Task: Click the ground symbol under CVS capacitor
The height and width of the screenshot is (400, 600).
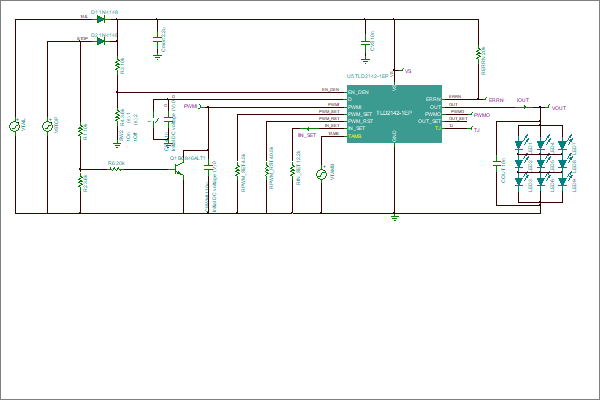Action: (365, 60)
